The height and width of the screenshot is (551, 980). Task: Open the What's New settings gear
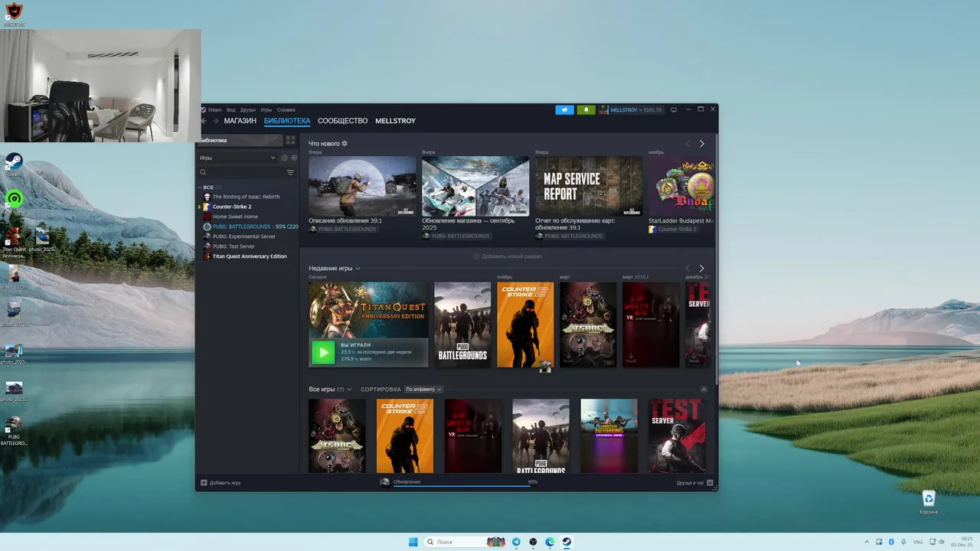[345, 143]
